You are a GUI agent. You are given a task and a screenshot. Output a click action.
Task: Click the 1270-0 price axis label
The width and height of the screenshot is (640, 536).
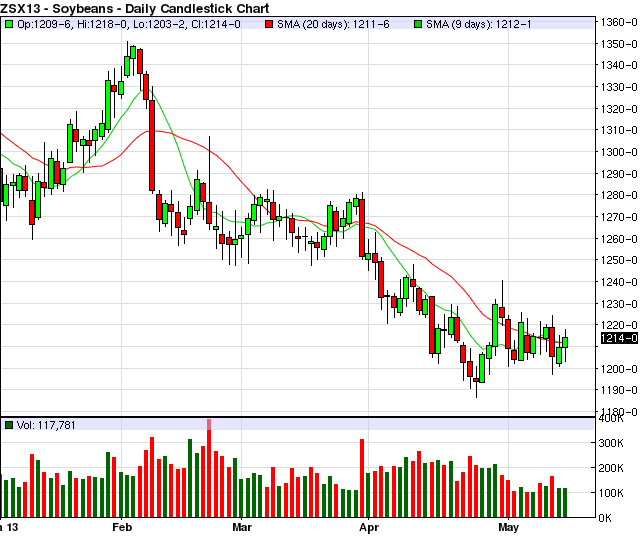[x=619, y=217]
